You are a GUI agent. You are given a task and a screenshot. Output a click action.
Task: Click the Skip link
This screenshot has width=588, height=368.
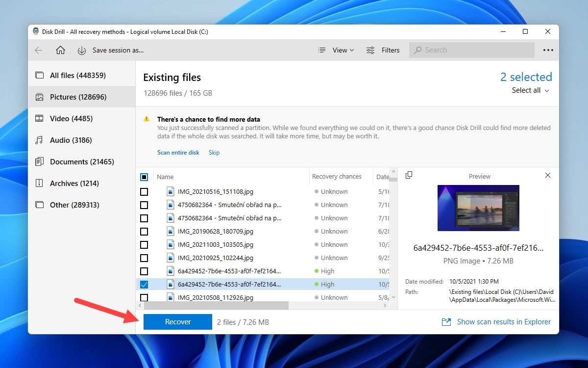pos(214,153)
